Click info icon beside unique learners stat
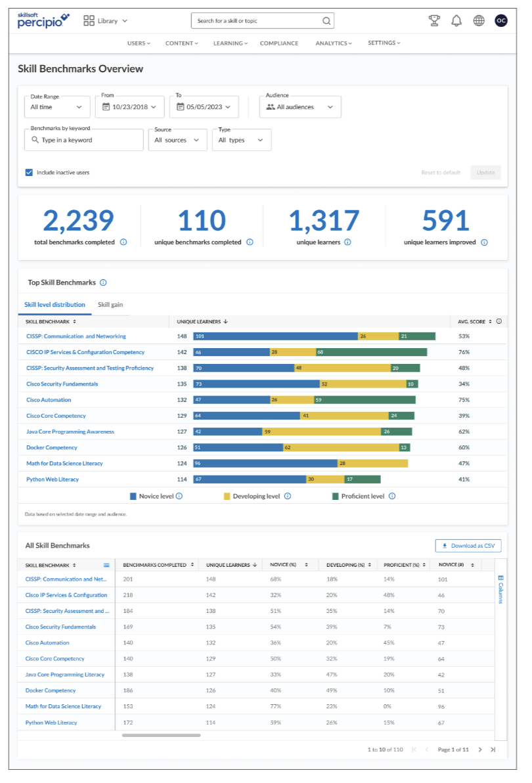The height and width of the screenshot is (783, 532). tap(348, 242)
